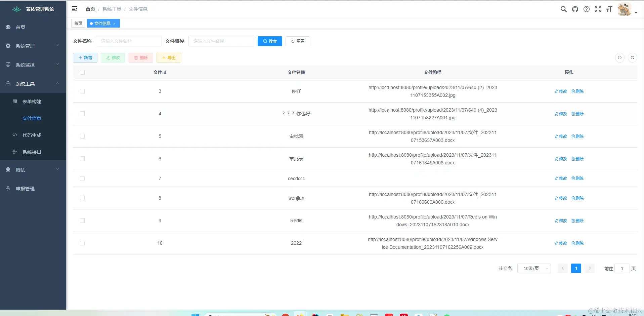Click 首页 in the breadcrumb
This screenshot has height=316, width=644.
point(90,9)
